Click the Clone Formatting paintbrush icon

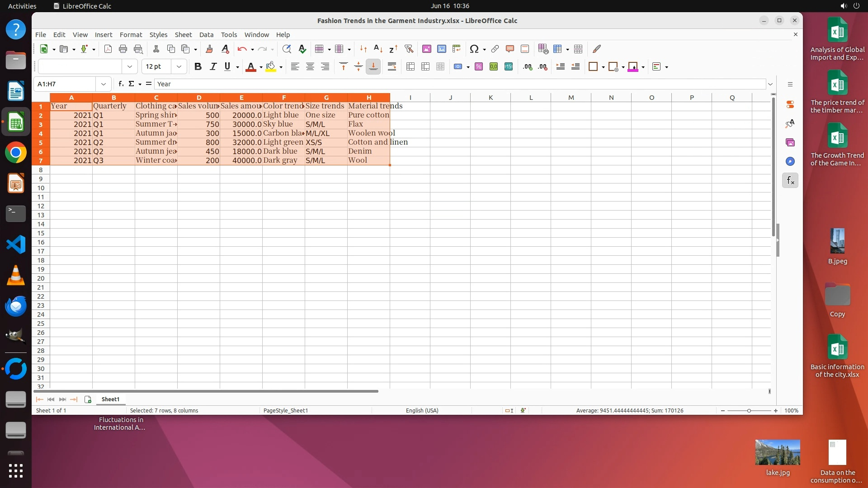point(209,49)
